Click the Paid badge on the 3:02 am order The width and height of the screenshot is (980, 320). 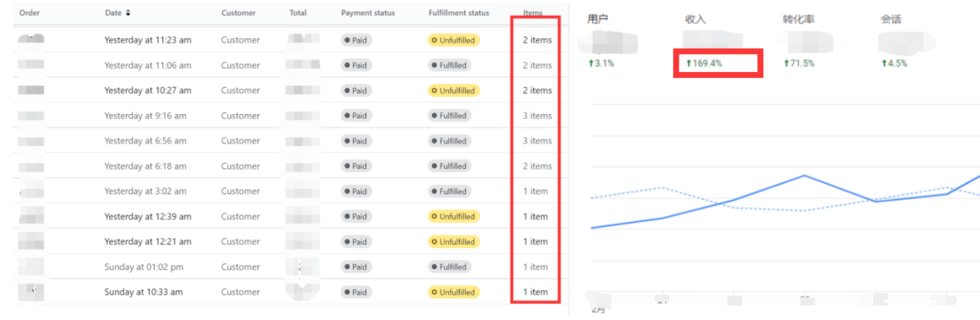(356, 191)
